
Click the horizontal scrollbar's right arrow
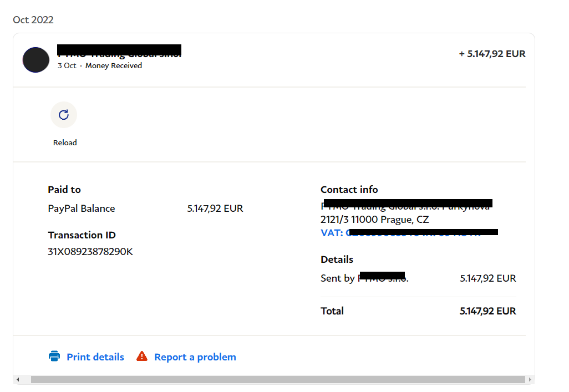[530, 379]
